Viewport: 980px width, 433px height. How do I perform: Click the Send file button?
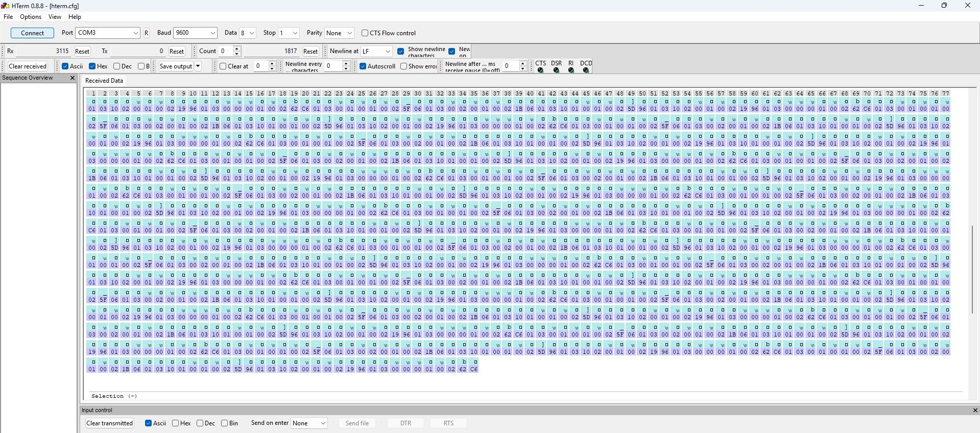[x=357, y=423]
